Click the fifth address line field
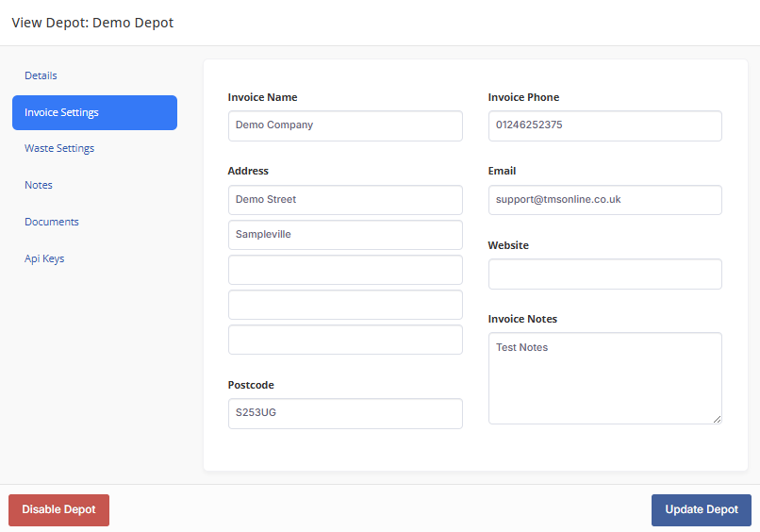The image size is (760, 532). click(x=345, y=340)
